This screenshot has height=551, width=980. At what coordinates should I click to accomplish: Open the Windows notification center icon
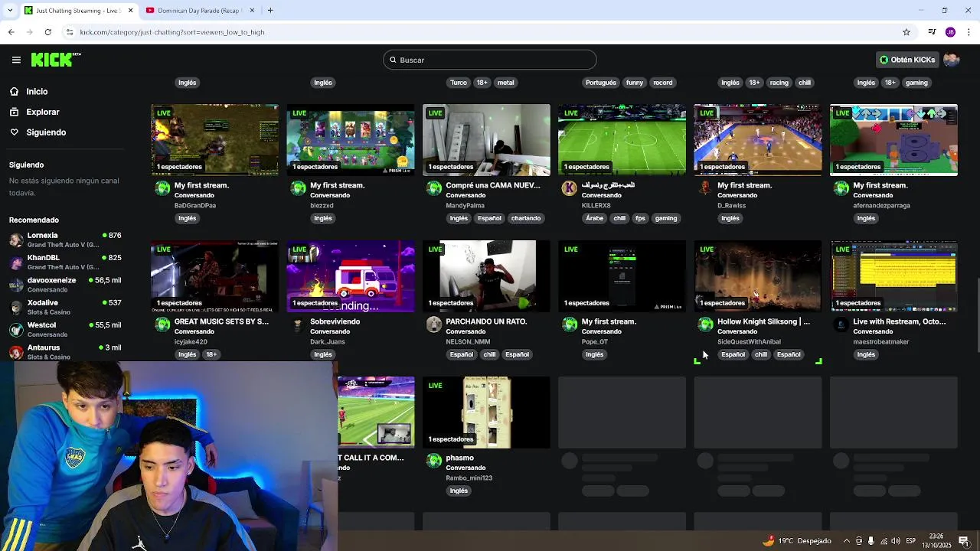pyautogui.click(x=964, y=540)
